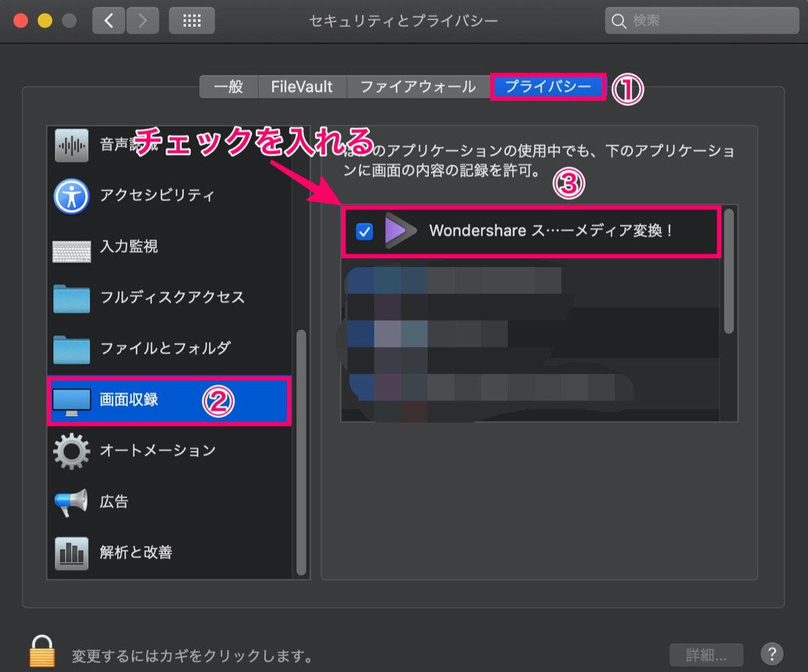Click the オートメーション gear icon
The width and height of the screenshot is (808, 672).
tap(71, 451)
